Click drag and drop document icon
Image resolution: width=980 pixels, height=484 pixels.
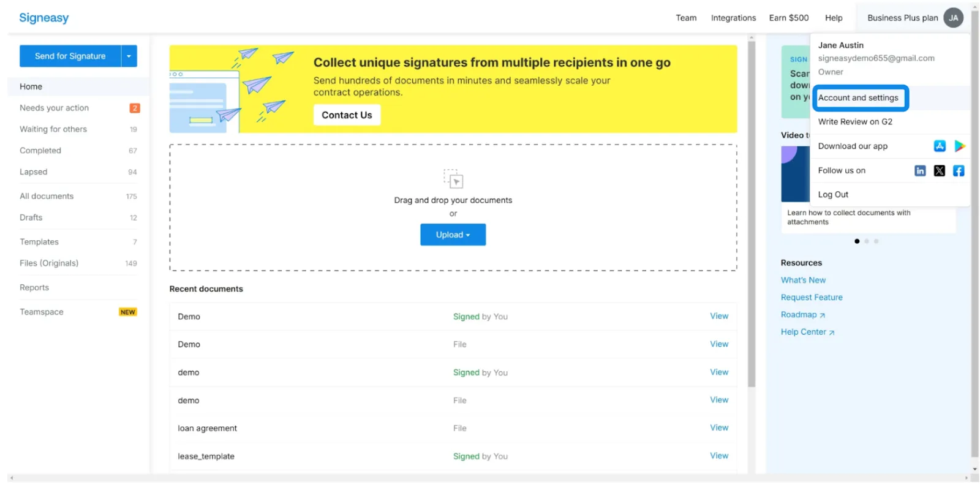click(453, 179)
